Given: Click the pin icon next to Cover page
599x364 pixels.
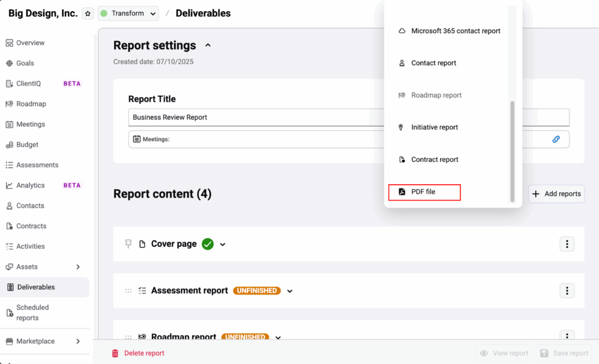Looking at the screenshot, I should tap(128, 244).
